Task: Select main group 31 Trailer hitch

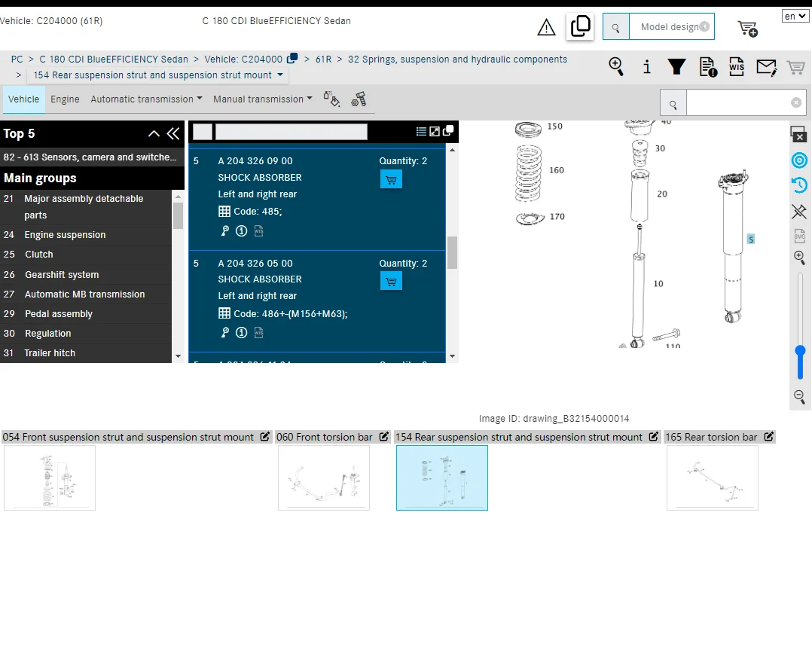Action: tap(86, 353)
